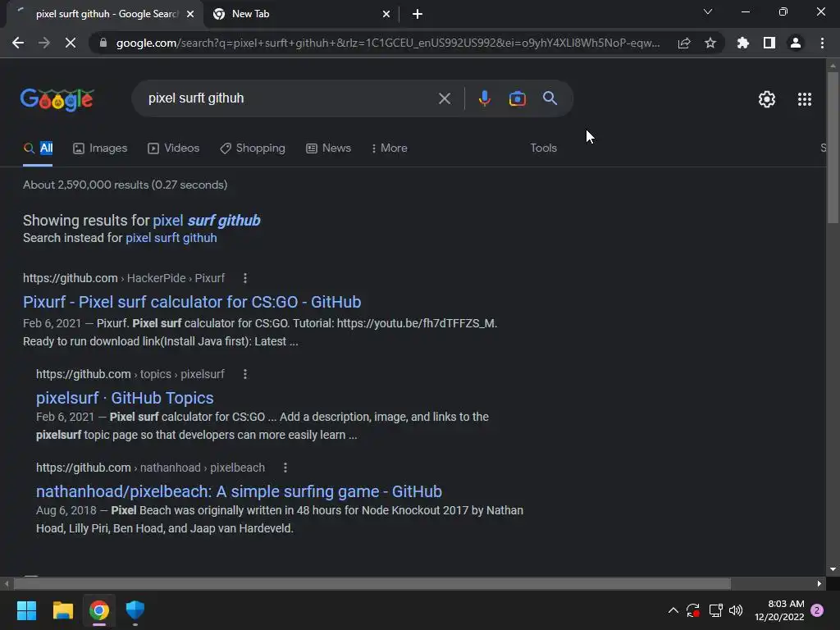This screenshot has width=840, height=630.
Task: Click the forward navigation arrow
Action: click(44, 43)
